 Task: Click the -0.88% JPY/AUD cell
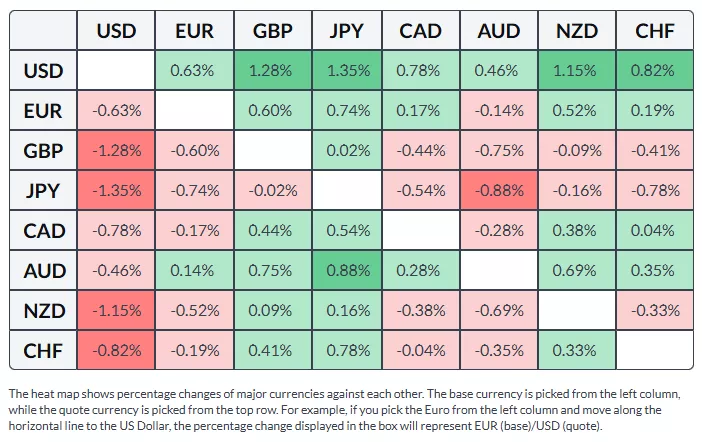pyautogui.click(x=497, y=191)
